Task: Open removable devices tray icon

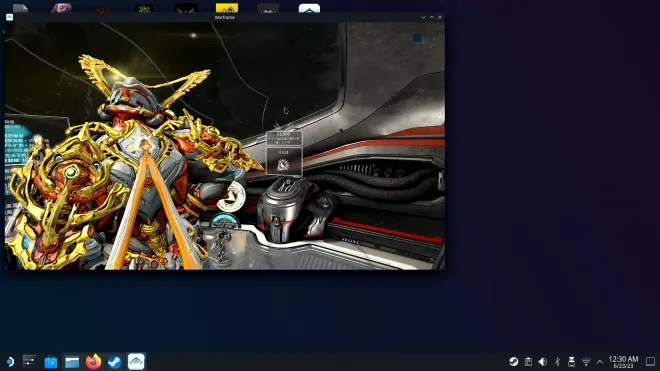Action: pyautogui.click(x=571, y=362)
